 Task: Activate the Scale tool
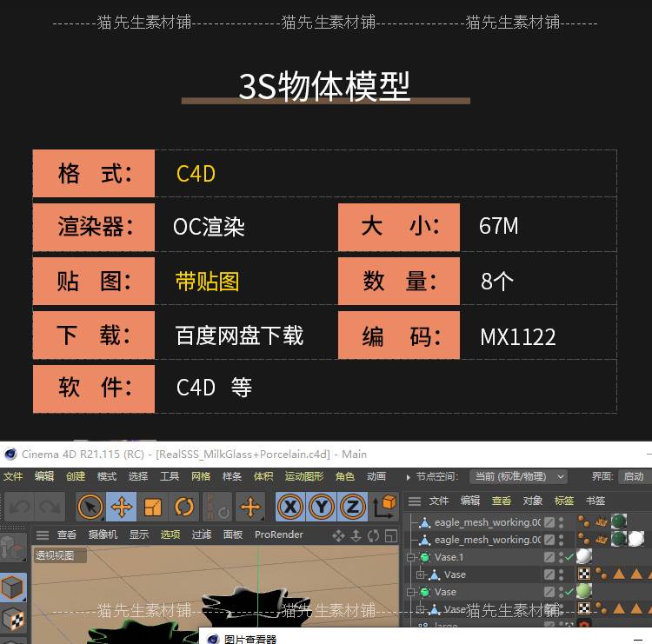153,507
